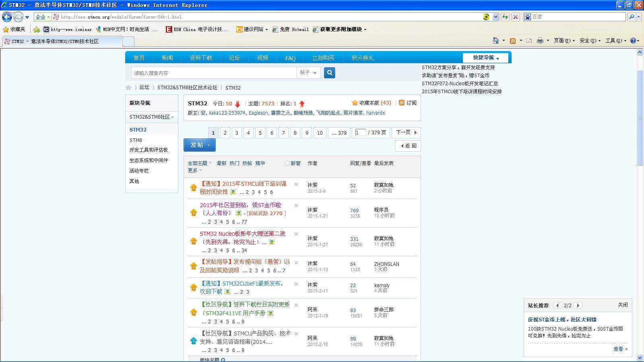
Task: Open the 免费 Hotmail favorites link
Action: (x=290, y=29)
